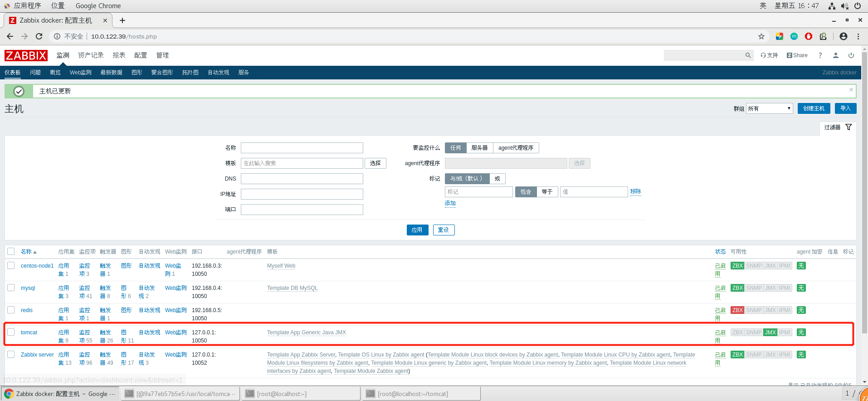
Task: Reset the filter with 重设
Action: coord(444,230)
